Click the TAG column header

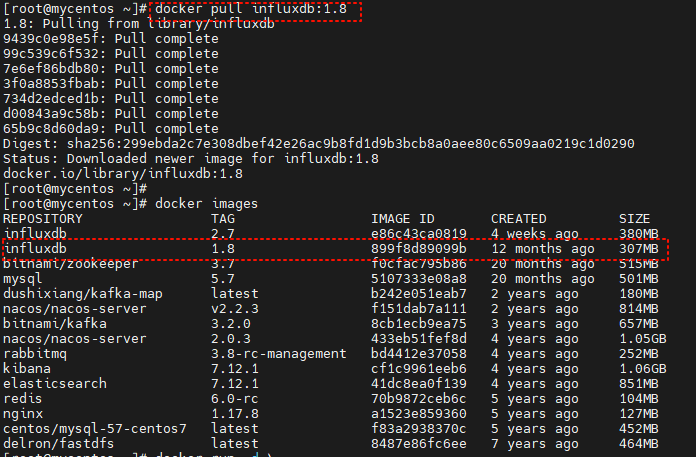tap(223, 219)
